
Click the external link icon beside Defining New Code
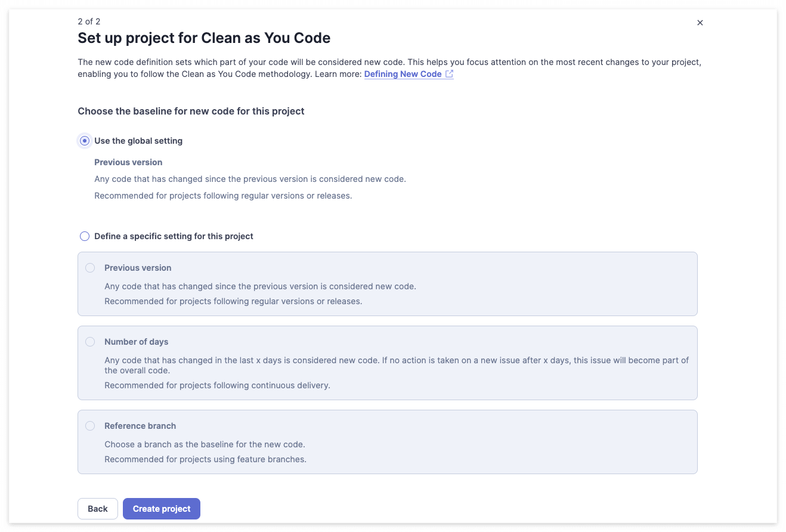pyautogui.click(x=449, y=74)
